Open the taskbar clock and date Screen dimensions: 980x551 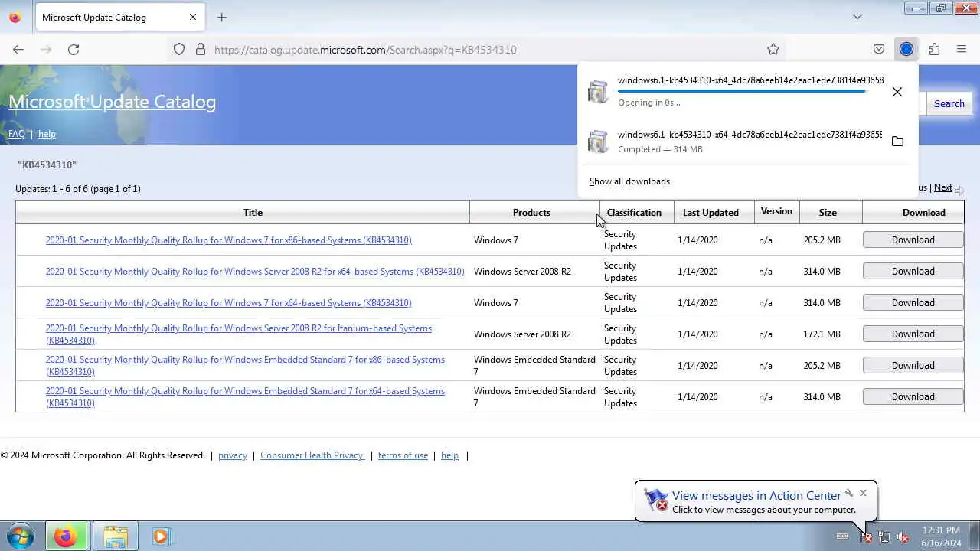pos(941,536)
